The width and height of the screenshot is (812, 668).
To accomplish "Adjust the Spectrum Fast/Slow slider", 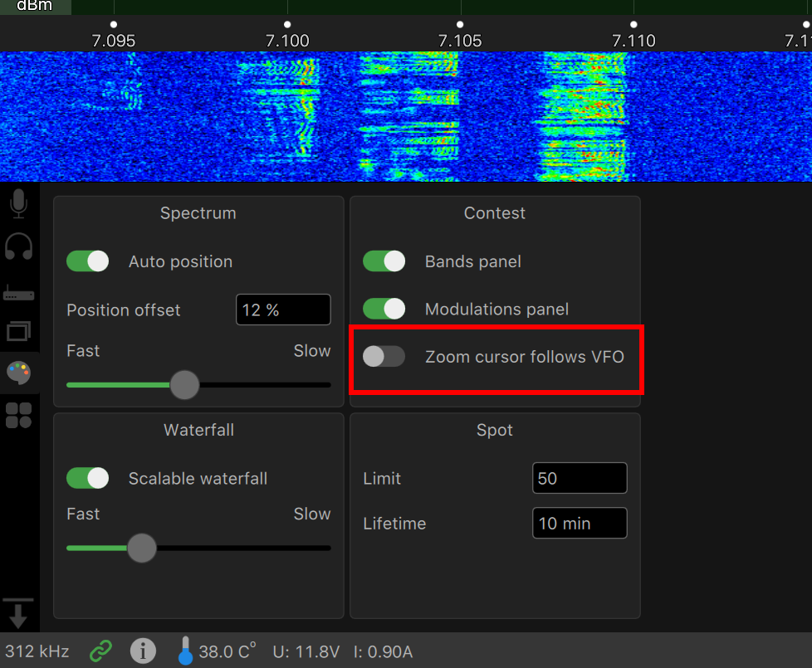I will (x=184, y=385).
